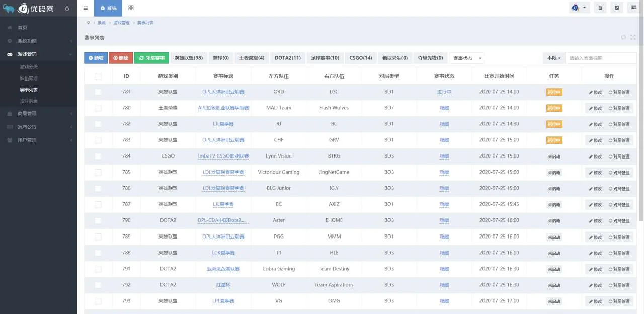
Task: Tick the checkbox for row ID 781
Action: 98,92
